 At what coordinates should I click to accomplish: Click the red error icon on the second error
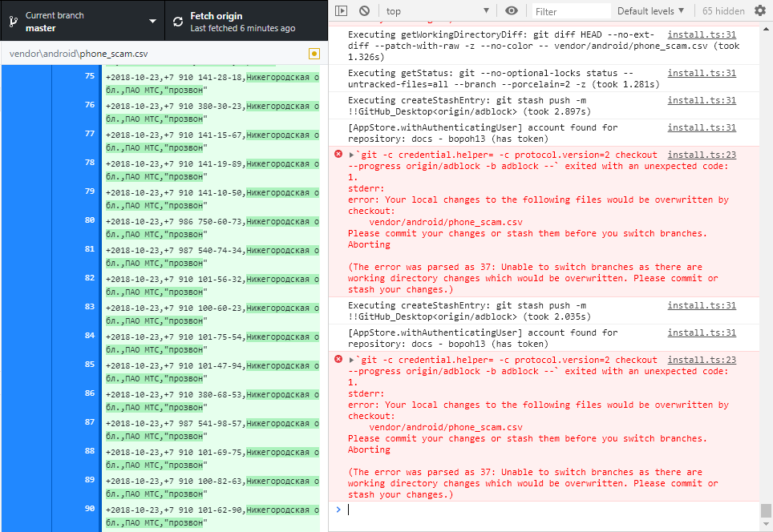(338, 360)
